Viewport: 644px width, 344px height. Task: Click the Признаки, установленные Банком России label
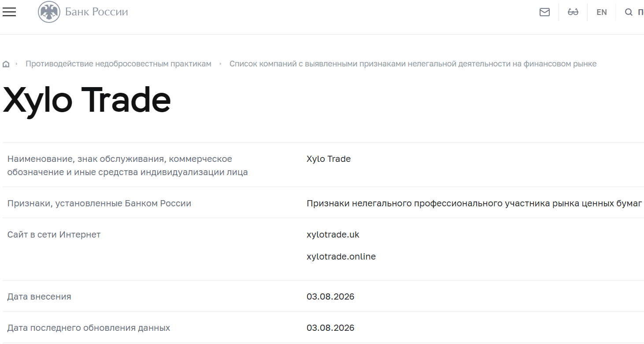coord(99,203)
